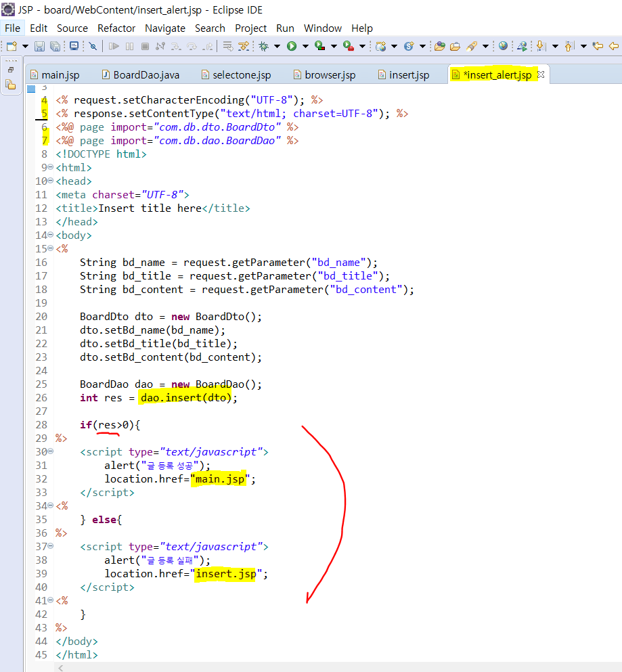Open the Debug configurations dropdown arrow

277,46
